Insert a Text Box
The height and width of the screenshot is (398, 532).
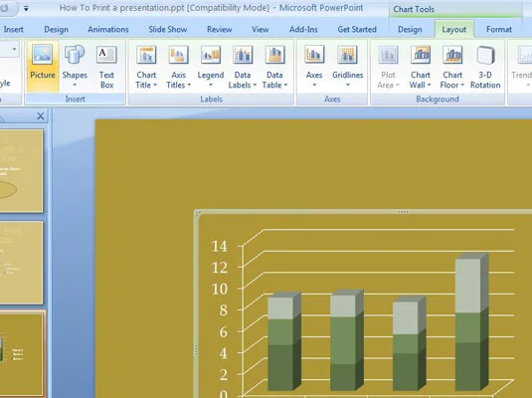pos(106,67)
